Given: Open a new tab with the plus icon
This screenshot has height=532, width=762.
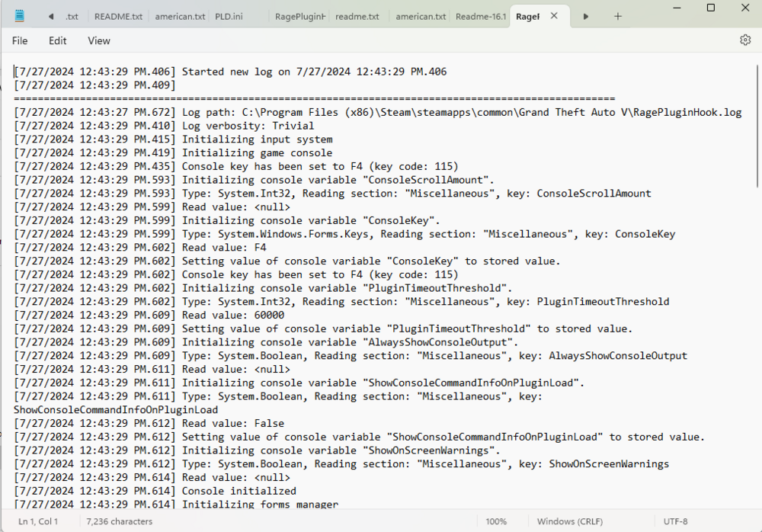Looking at the screenshot, I should (618, 15).
